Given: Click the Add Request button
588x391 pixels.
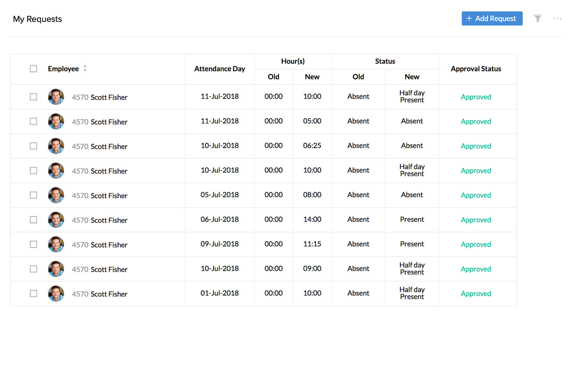Looking at the screenshot, I should 492,18.
